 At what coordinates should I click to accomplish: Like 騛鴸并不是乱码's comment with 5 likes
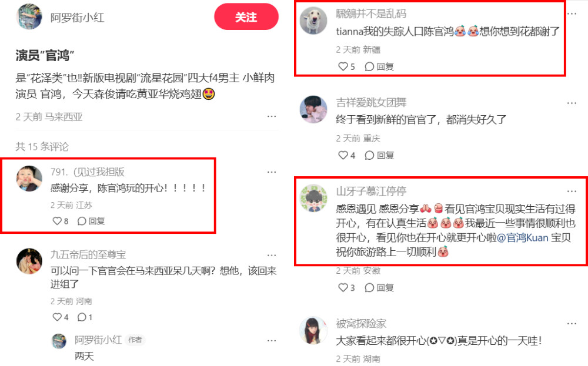click(346, 67)
